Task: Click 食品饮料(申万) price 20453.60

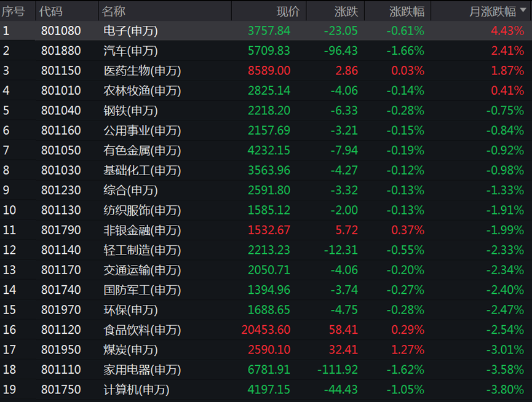Action: click(266, 330)
